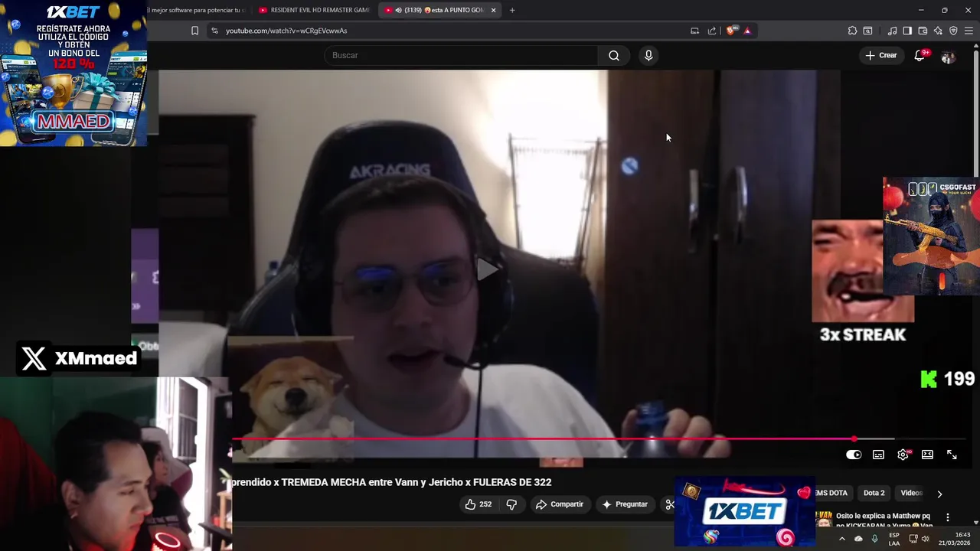
Task: Show hidden system tray icons chevron
Action: [841, 539]
